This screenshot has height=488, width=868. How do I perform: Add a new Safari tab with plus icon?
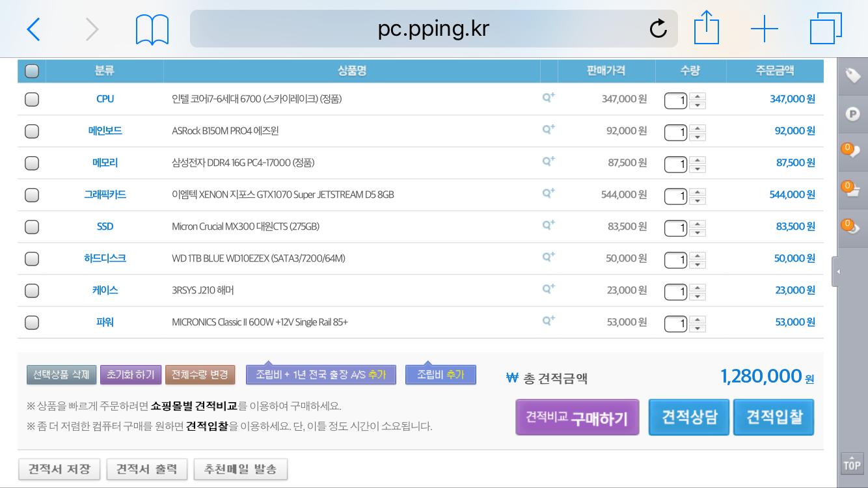(x=765, y=29)
